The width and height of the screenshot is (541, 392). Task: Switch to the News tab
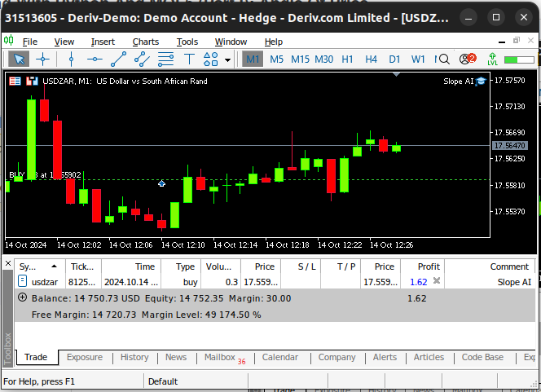pyautogui.click(x=176, y=357)
